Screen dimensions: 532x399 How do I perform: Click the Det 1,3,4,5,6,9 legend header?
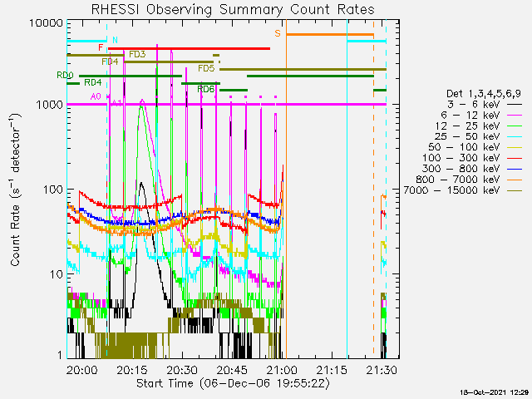pyautogui.click(x=484, y=94)
